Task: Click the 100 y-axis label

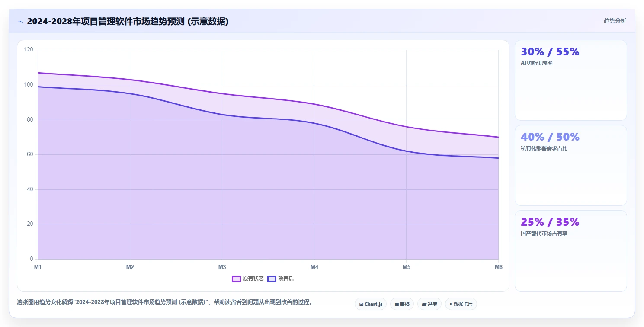Action: click(x=29, y=85)
